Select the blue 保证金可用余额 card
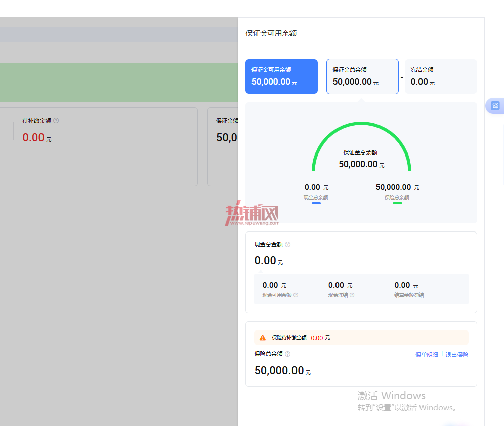Viewport: 504px width, 426px height. 281,76
